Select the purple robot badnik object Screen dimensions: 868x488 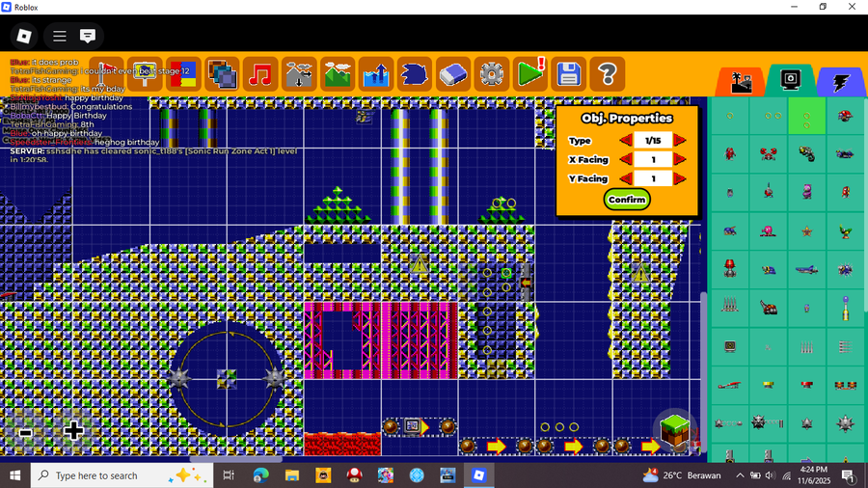point(806,193)
